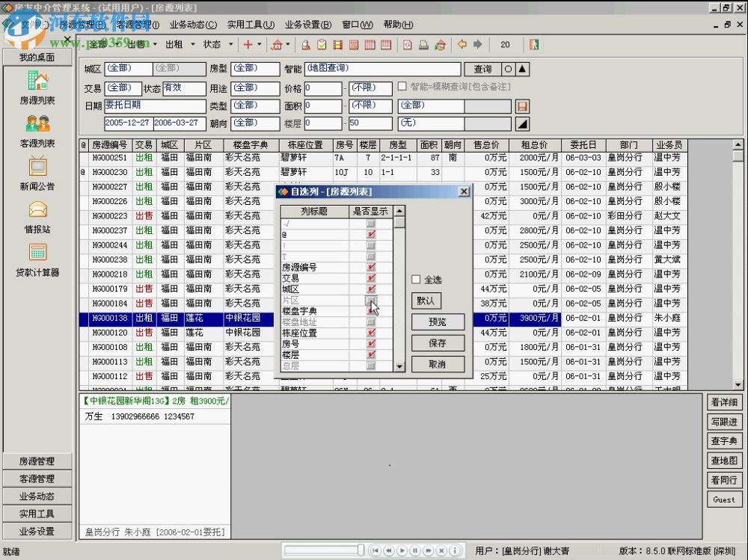The width and height of the screenshot is (748, 560).
Task: Open the 客源列表 sidebar icon
Action: [x=37, y=124]
